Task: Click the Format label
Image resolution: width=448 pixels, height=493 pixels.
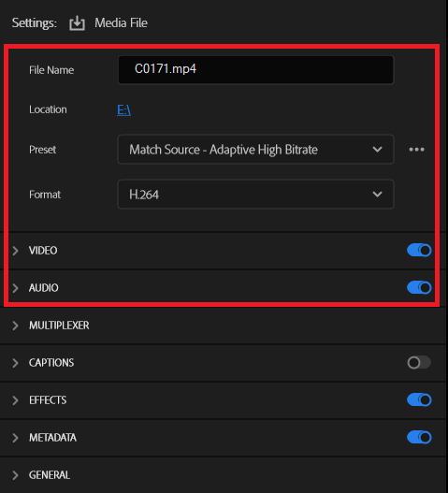Action: pos(45,195)
